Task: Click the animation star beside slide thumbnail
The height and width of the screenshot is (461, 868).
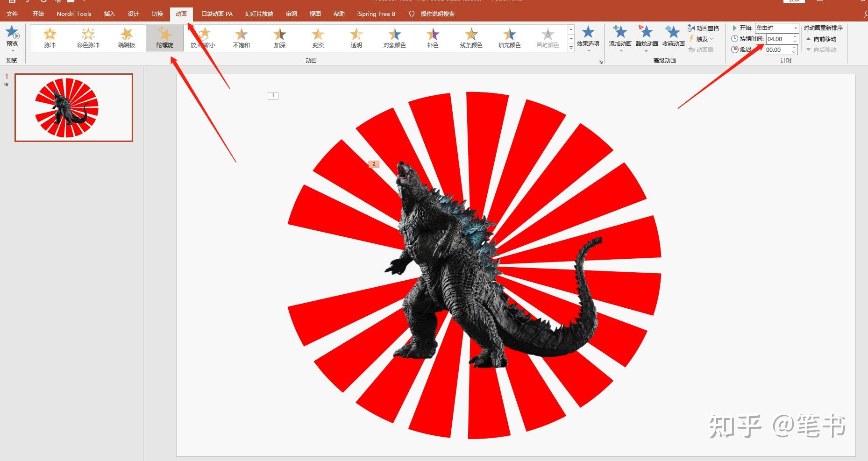Action: [7, 85]
